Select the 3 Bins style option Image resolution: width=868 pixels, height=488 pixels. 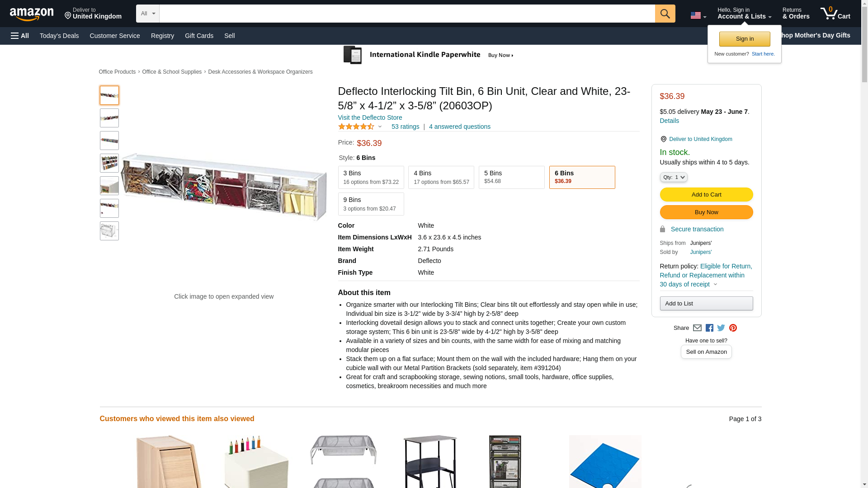(x=371, y=177)
